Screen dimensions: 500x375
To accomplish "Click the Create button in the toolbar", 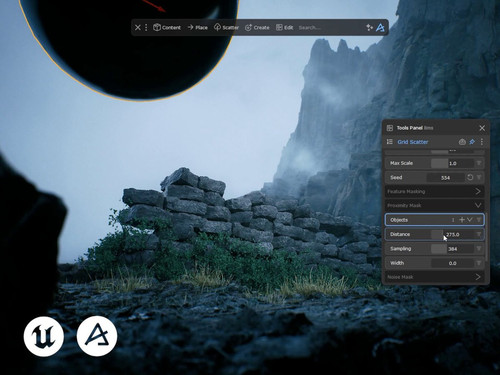I will (257, 27).
